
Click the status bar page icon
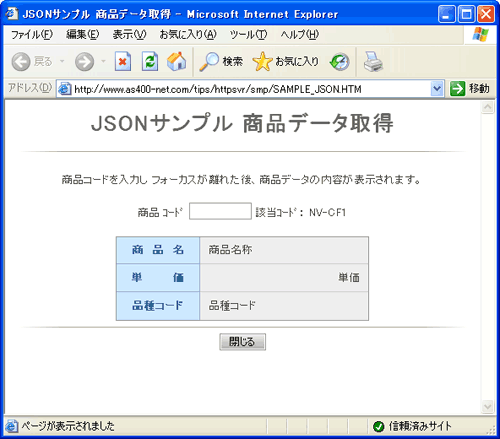pos(11,426)
